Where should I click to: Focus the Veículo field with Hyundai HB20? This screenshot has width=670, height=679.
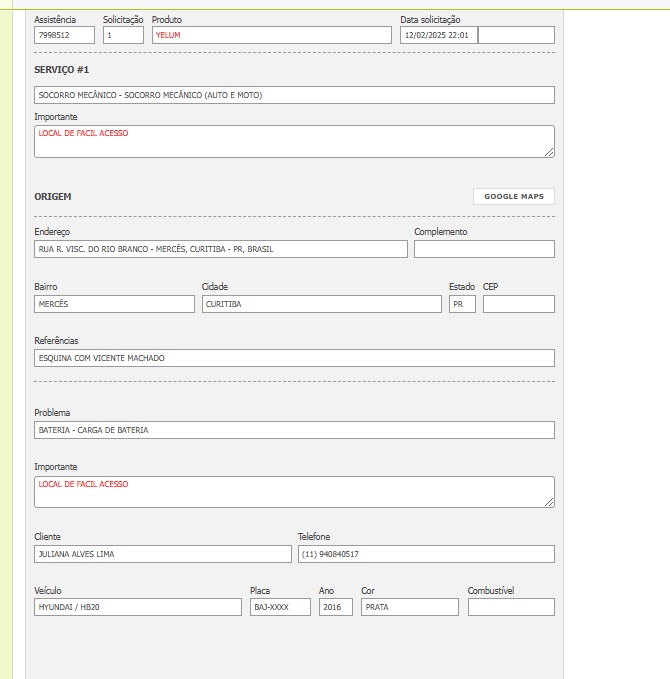click(137, 607)
